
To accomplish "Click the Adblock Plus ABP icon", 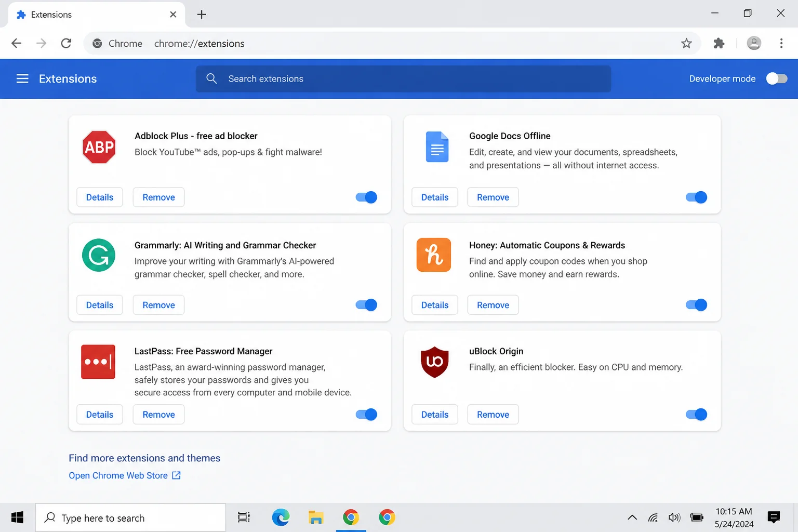I will (99, 147).
